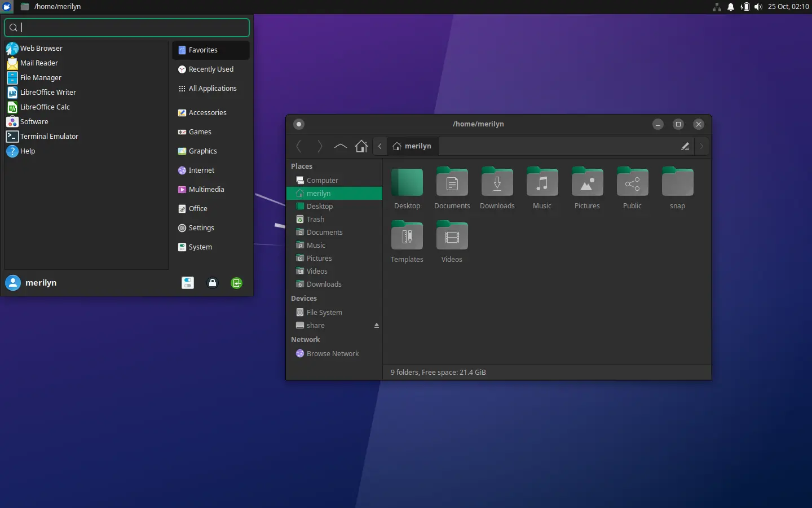Screen dimensions: 812x508
Task: Select the All Applications category
Action: (x=212, y=89)
